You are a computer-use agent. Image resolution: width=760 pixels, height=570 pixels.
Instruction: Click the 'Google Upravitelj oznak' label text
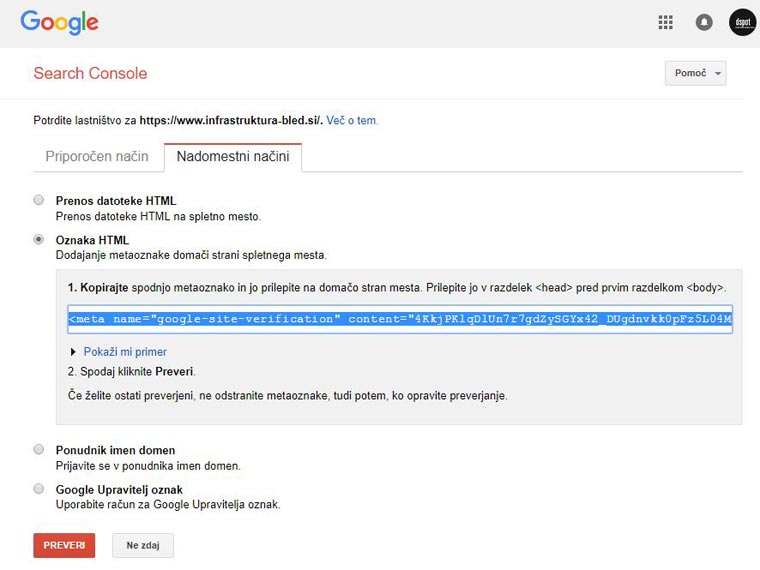(119, 490)
